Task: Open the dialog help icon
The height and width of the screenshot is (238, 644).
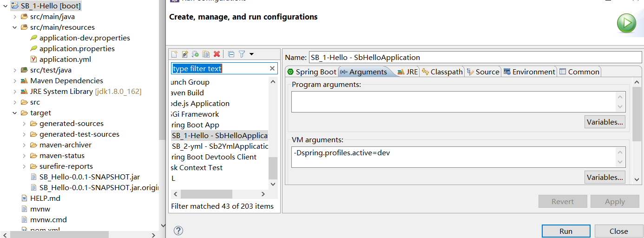Action: point(178,231)
